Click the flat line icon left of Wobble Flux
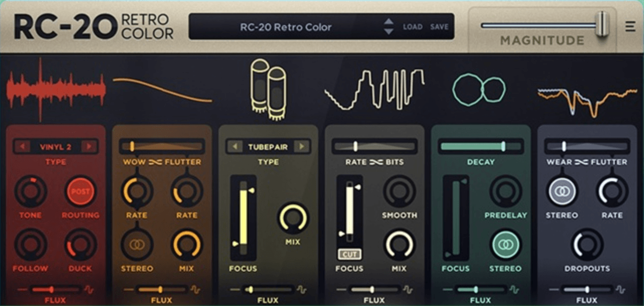 (128, 289)
